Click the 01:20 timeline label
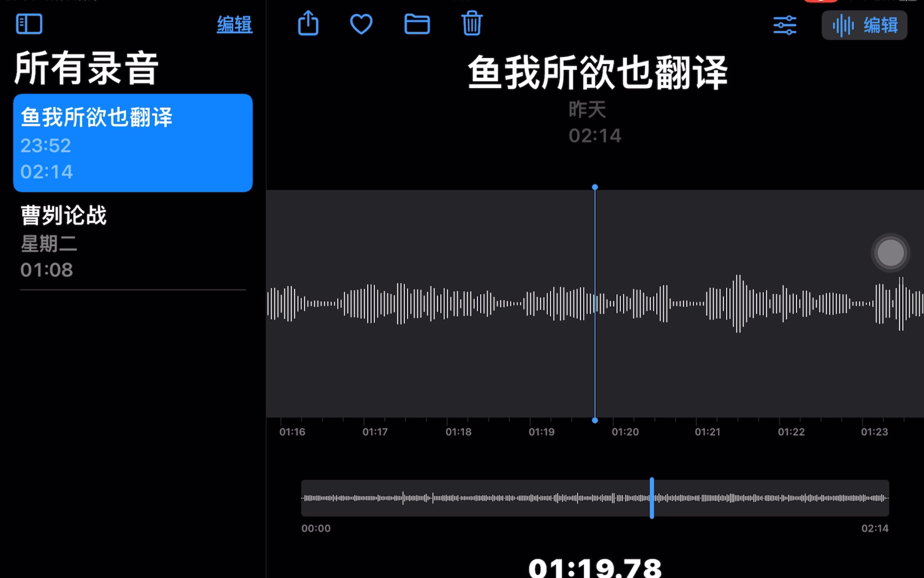The width and height of the screenshot is (924, 578). [x=625, y=432]
